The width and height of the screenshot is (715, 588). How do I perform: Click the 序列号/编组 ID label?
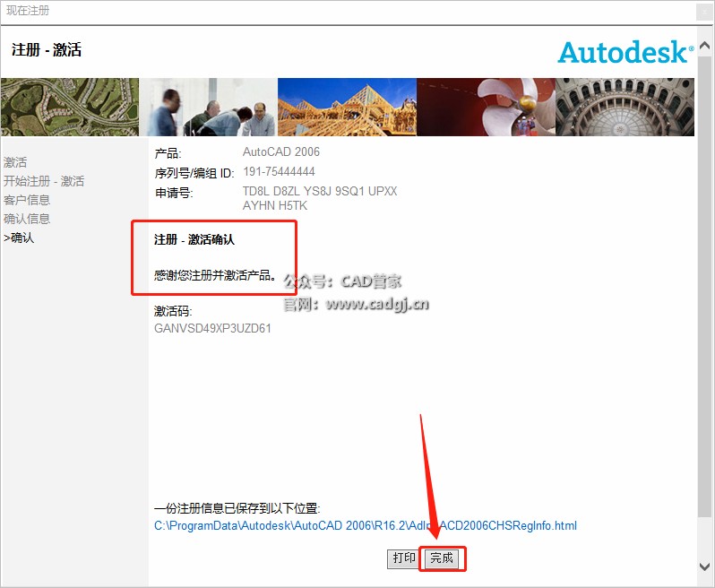(194, 173)
